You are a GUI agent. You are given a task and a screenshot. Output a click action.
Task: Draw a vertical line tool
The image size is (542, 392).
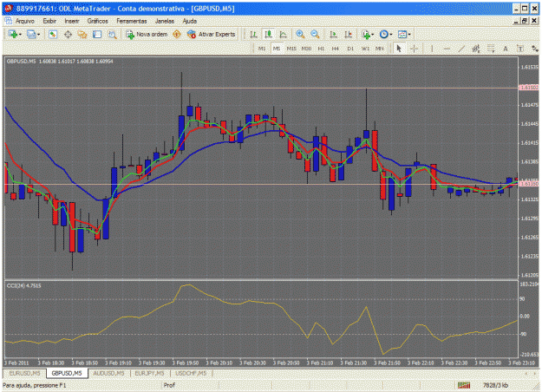coord(432,49)
